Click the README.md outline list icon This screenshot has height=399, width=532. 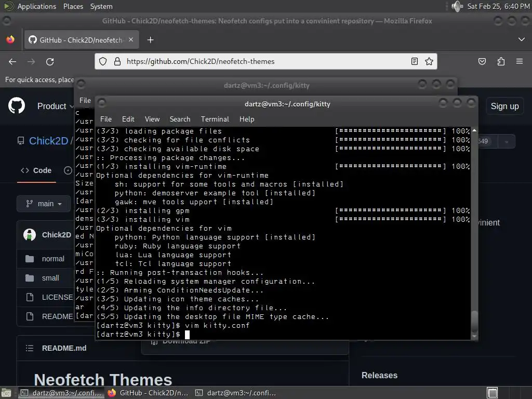pos(30,348)
